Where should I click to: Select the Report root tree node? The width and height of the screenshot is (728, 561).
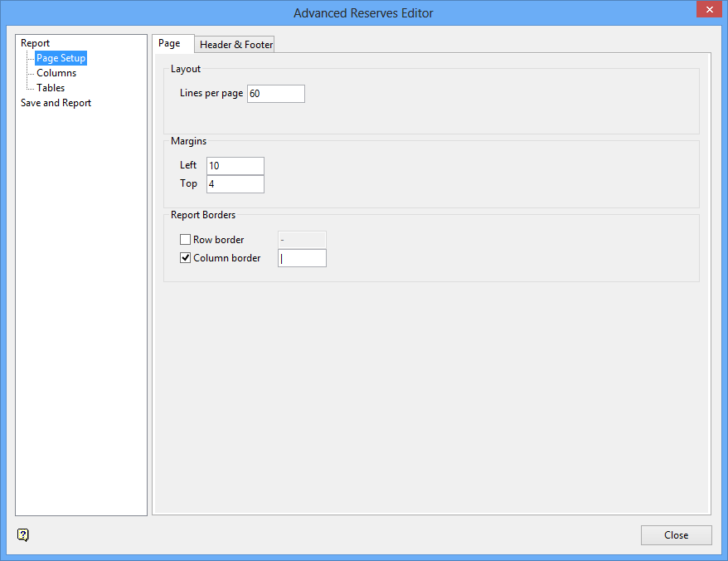(x=36, y=43)
